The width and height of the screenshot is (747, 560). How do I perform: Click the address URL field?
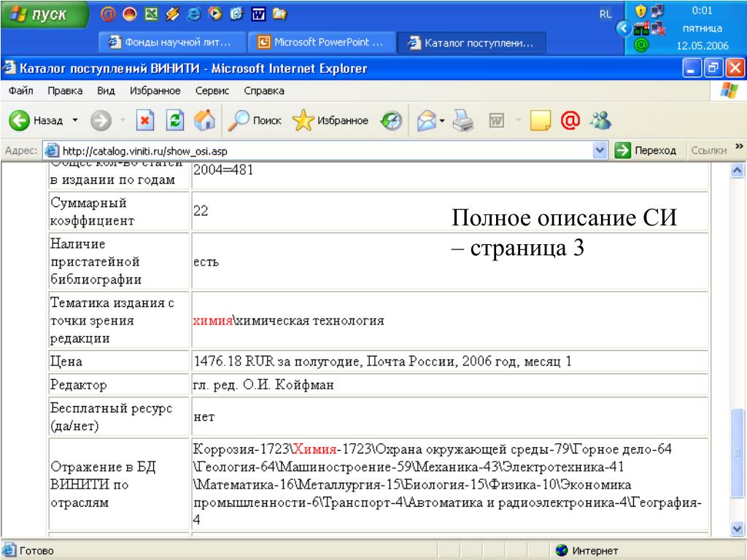coord(326,150)
